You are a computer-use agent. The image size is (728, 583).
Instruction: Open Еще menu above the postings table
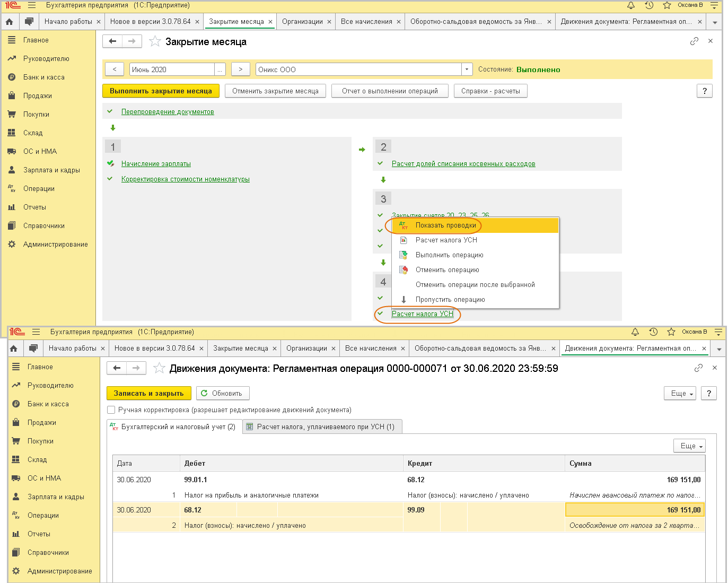689,446
